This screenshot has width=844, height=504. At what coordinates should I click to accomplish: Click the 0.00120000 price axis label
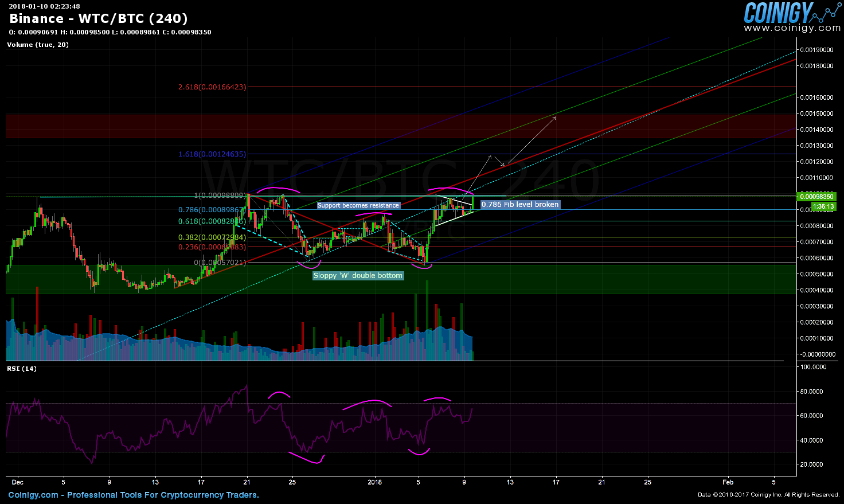click(818, 162)
